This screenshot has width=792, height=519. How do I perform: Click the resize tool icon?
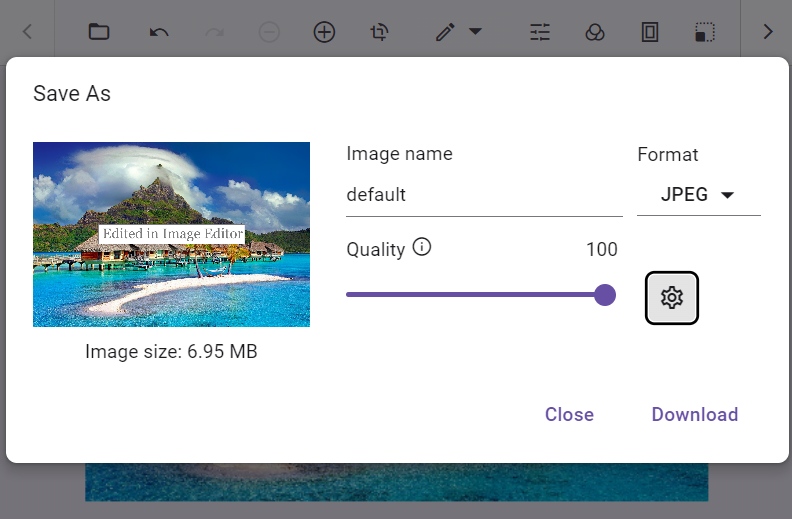[705, 32]
